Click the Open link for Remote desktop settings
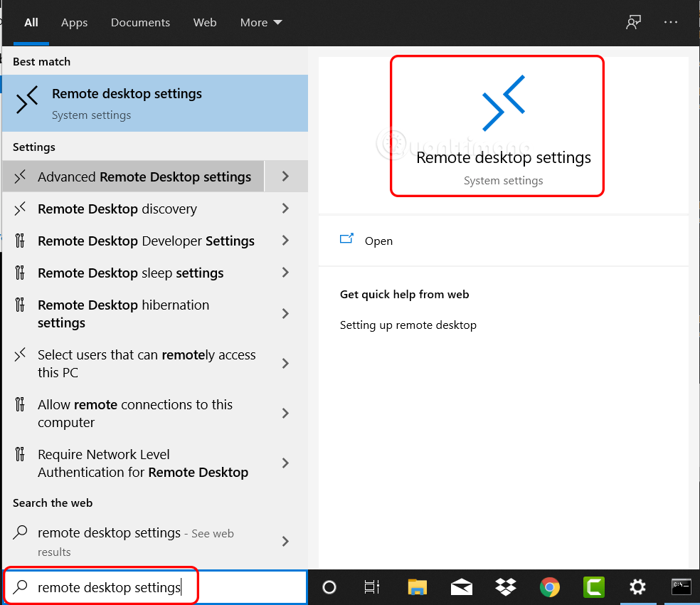The height and width of the screenshot is (605, 700). [378, 241]
